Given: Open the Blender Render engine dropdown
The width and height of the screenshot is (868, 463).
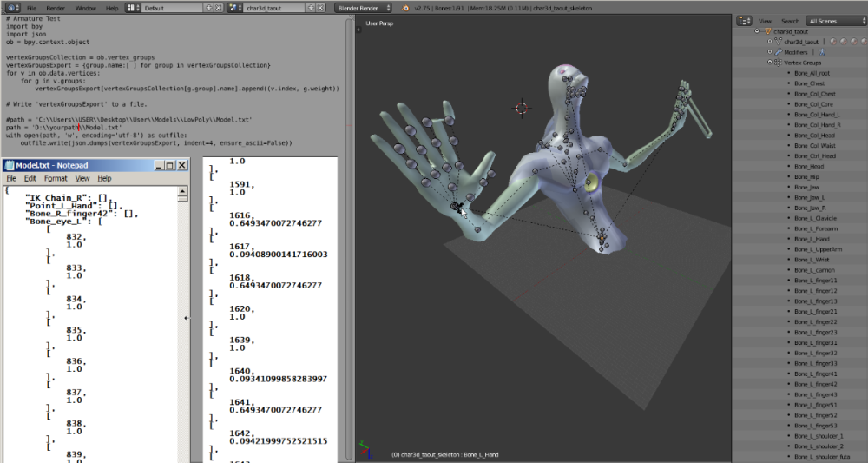Looking at the screenshot, I should pos(364,7).
